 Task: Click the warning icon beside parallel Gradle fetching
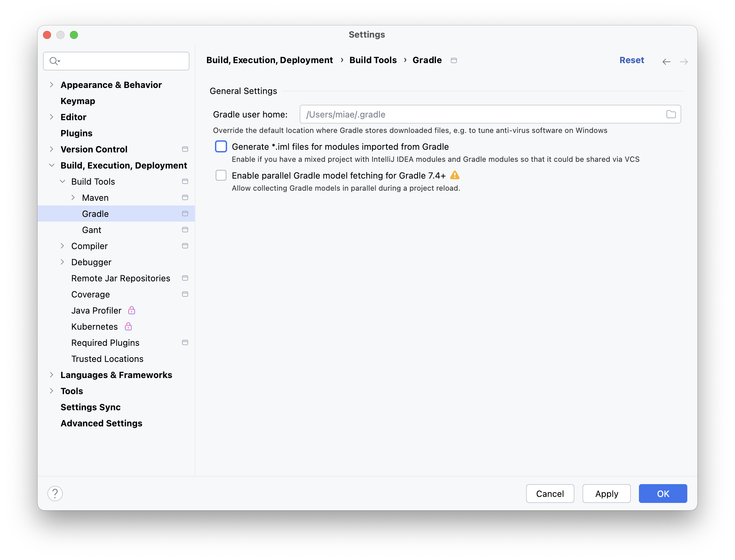[455, 175]
